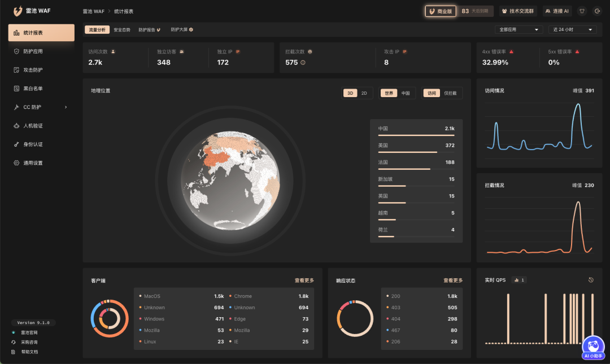Open 攻击防护 in the sidebar
This screenshot has width=610, height=364.
(x=41, y=70)
